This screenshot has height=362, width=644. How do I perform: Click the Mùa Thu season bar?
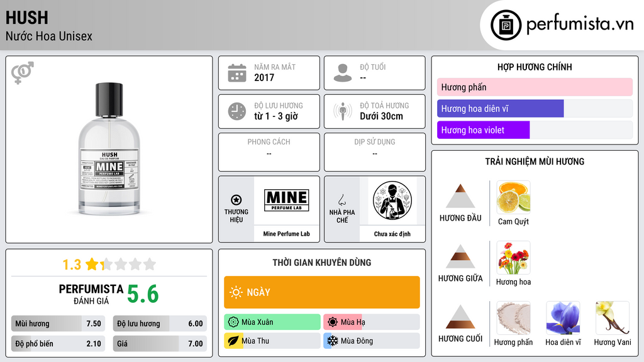272,341
